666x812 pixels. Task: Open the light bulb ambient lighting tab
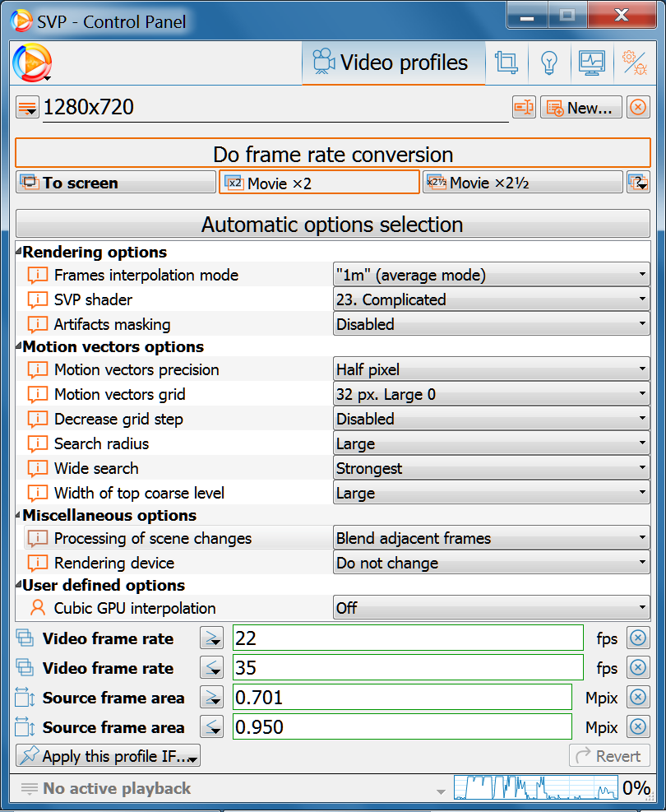click(x=549, y=63)
